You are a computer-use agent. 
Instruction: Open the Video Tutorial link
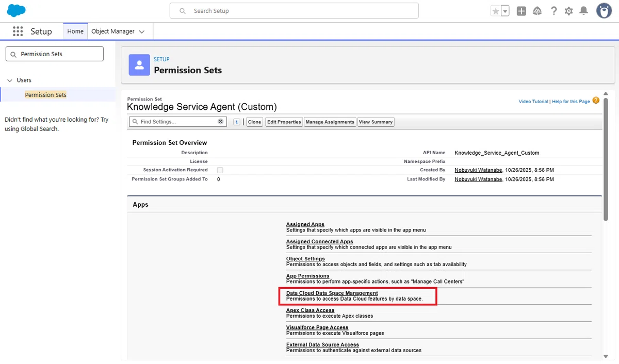(533, 102)
